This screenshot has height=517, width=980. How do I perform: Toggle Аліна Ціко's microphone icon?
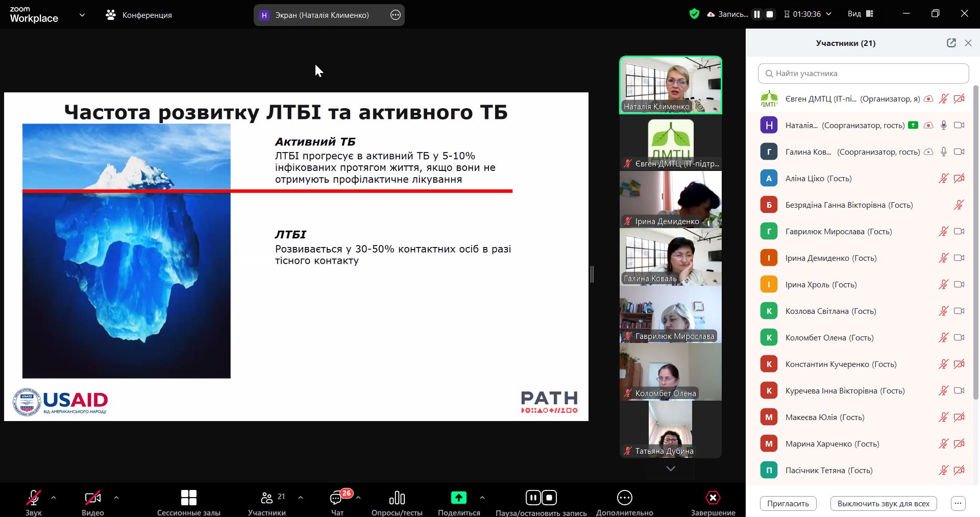pyautogui.click(x=943, y=178)
